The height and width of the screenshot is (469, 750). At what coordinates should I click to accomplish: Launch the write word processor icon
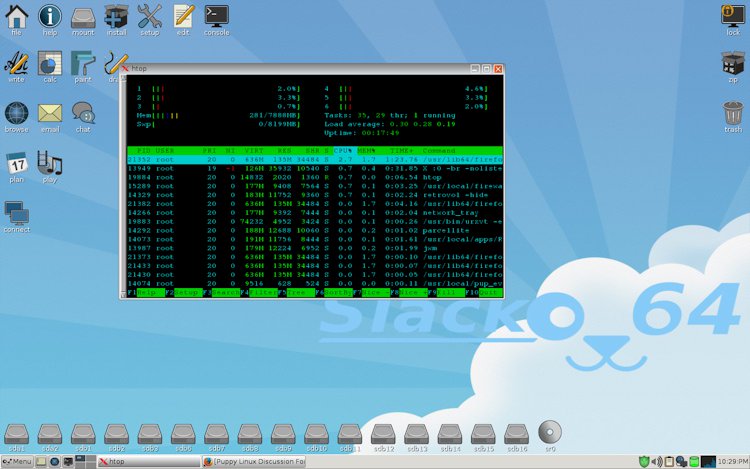click(16, 65)
